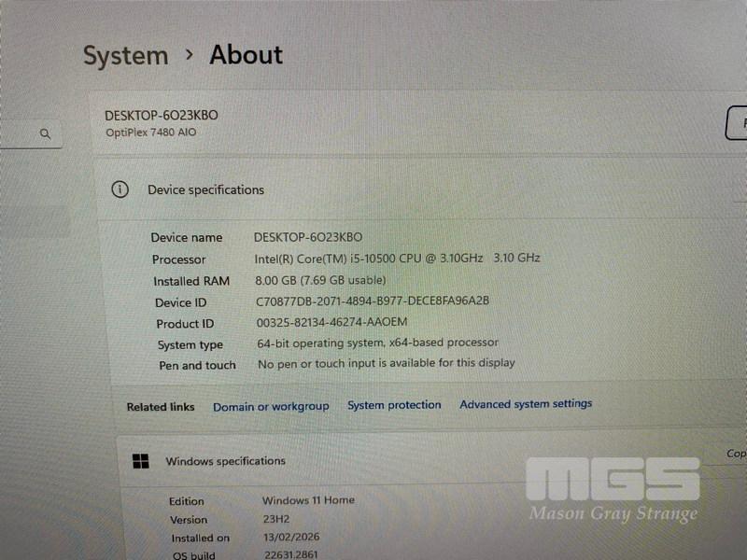Image resolution: width=747 pixels, height=560 pixels.
Task: Open Advanced system settings
Action: point(526,404)
